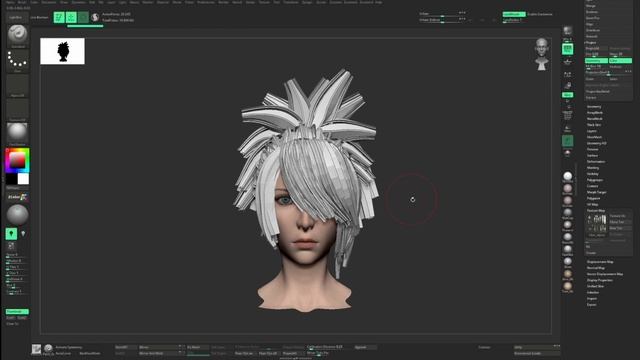This screenshot has height=360, width=640.
Task: Select the last tan material sphere
Action: point(567,286)
